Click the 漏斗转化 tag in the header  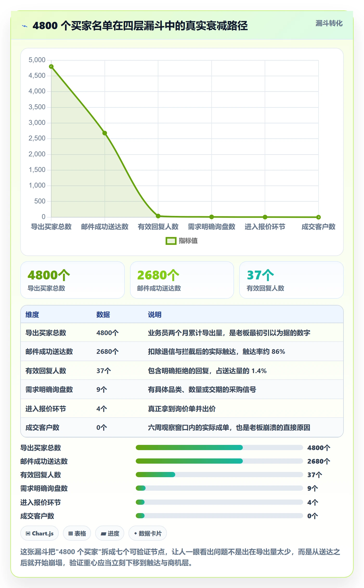pyautogui.click(x=329, y=23)
